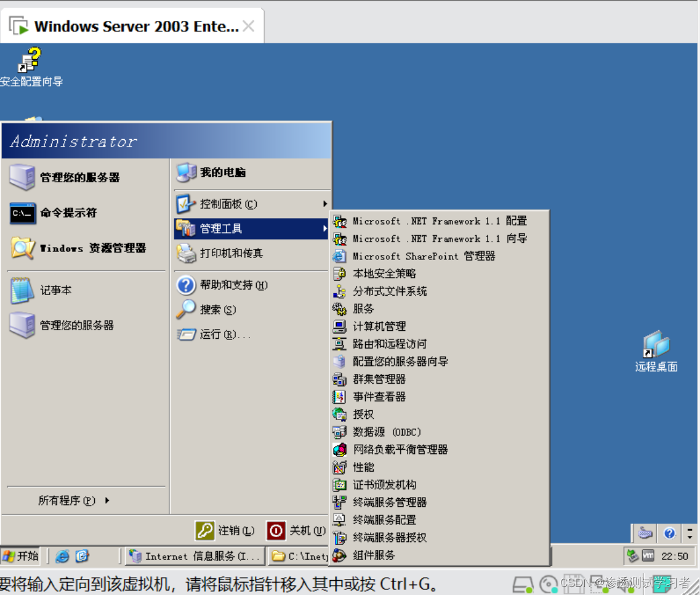Click the language bar help icon
Image resolution: width=700 pixels, height=595 pixels.
(669, 533)
